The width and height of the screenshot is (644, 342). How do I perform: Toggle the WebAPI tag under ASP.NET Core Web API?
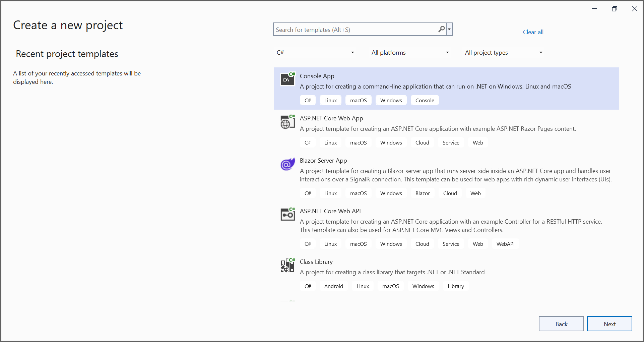point(506,244)
